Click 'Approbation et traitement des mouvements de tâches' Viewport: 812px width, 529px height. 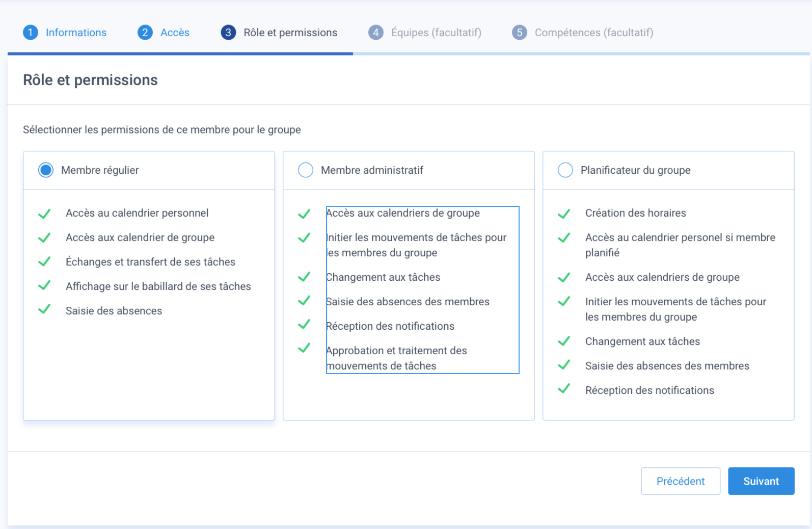tap(396, 358)
